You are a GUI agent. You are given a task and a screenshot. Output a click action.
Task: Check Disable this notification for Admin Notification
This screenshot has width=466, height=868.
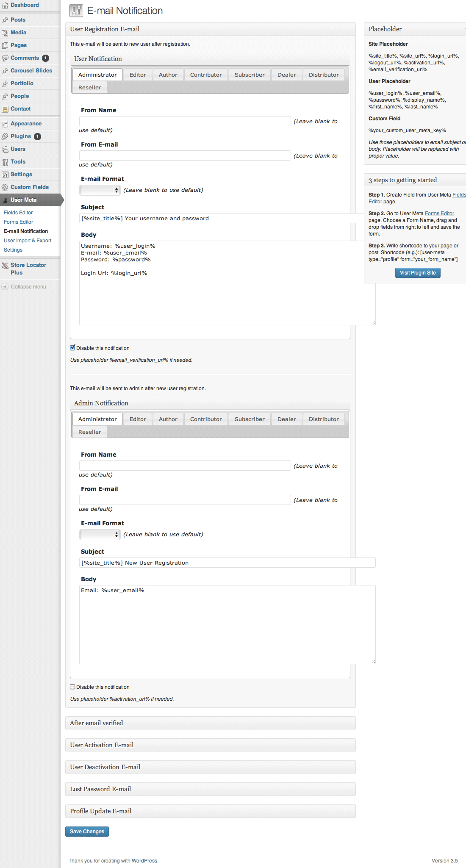72,687
